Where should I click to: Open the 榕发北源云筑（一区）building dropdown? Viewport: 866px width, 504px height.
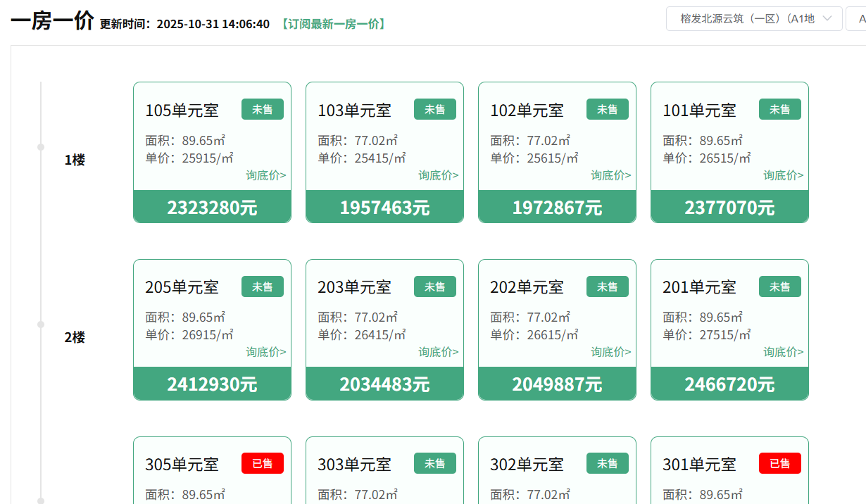point(753,19)
